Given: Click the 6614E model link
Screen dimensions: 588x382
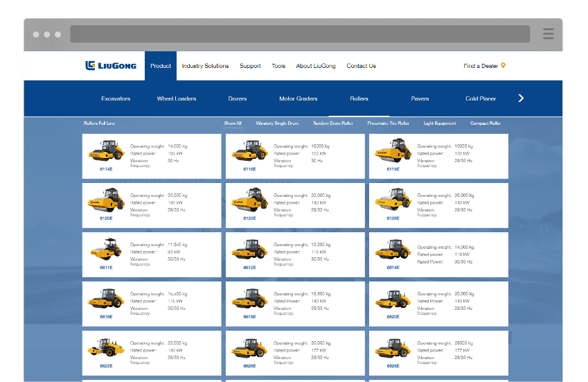Looking at the screenshot, I should 393,268.
